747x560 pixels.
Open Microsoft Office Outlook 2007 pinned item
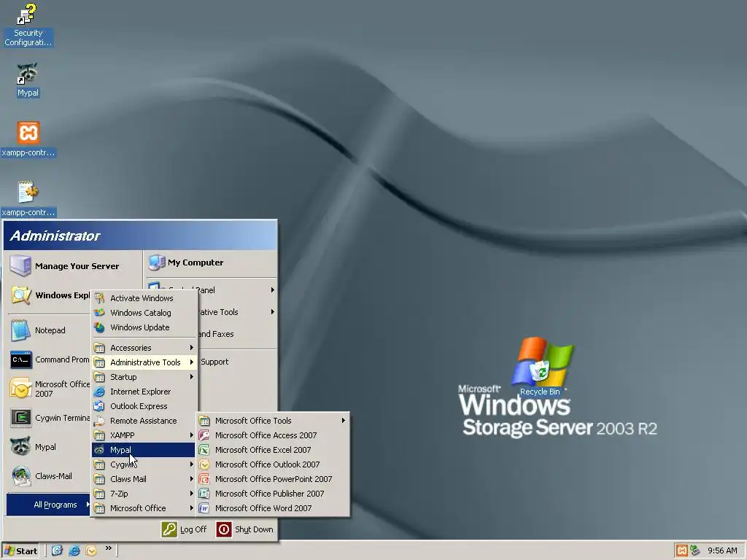50,389
